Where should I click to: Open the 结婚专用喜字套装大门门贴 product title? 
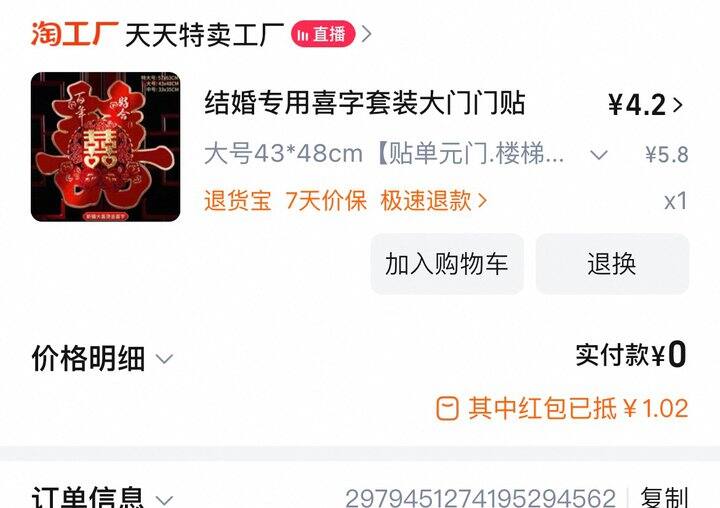tap(365, 103)
